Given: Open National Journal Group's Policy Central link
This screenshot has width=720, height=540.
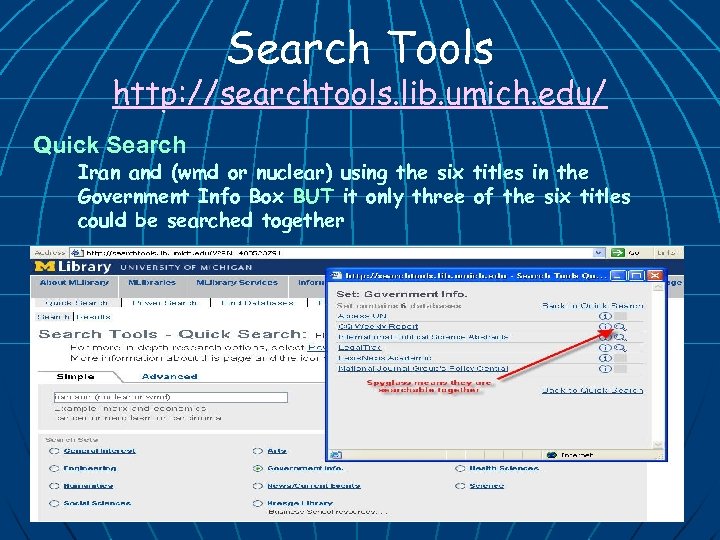Looking at the screenshot, I should 423,368.
